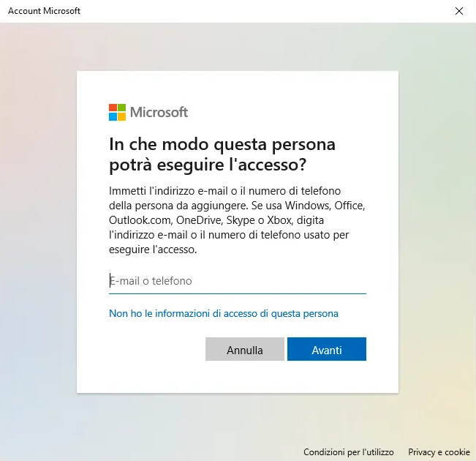Screen dimensions: 476x461
Task: Click the Microsoft wordmark text
Action: click(x=159, y=112)
